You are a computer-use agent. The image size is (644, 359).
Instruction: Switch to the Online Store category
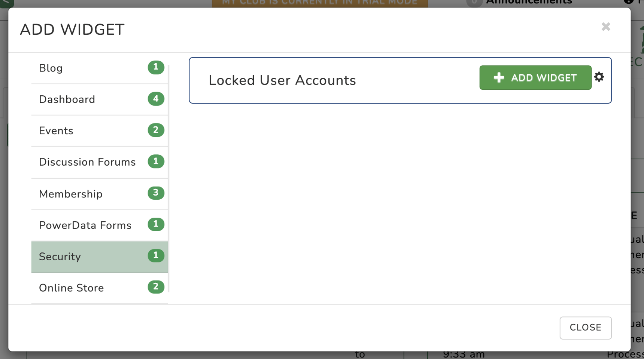[75, 288]
